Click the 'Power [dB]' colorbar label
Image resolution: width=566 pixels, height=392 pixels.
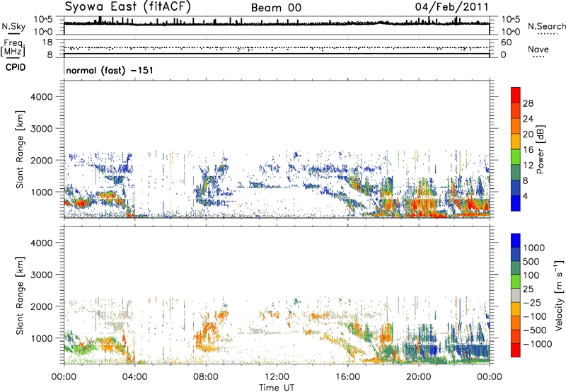(540, 149)
